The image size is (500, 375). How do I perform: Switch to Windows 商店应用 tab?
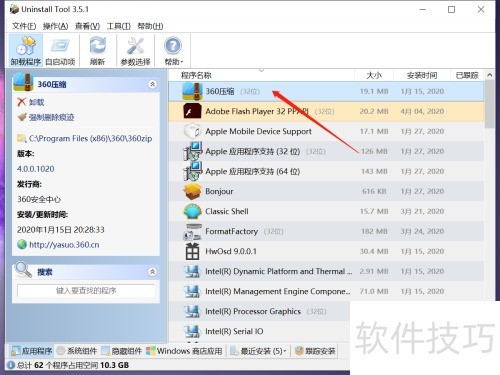(184, 351)
